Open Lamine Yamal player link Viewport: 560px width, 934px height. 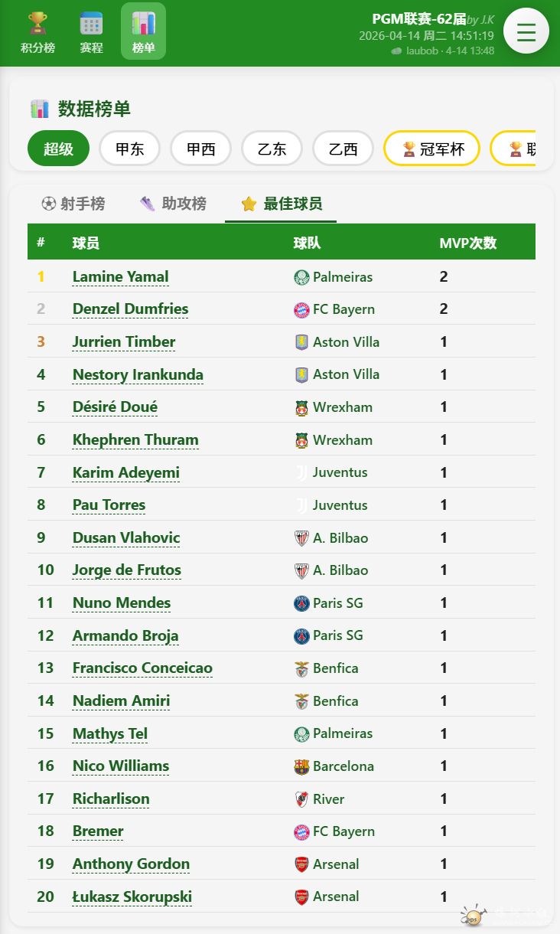pos(120,277)
